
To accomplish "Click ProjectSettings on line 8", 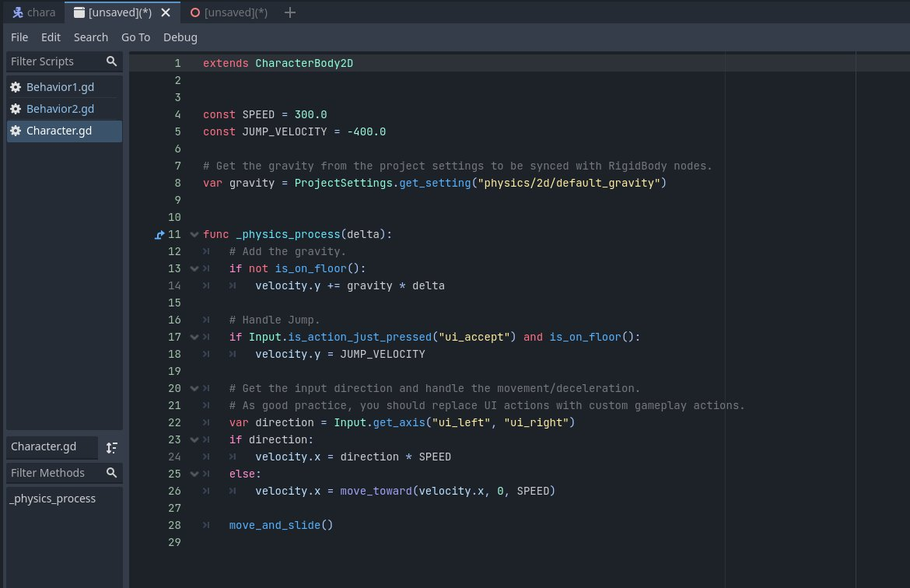I will (x=343, y=184).
